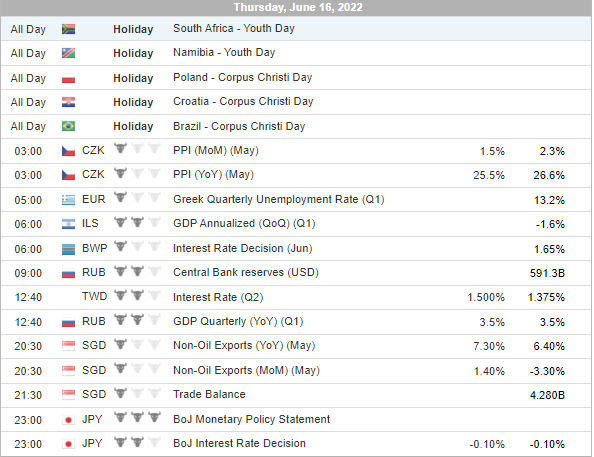
Task: Click Singapore flag beside Non-Oil Exports (YoY)
Action: point(68,346)
